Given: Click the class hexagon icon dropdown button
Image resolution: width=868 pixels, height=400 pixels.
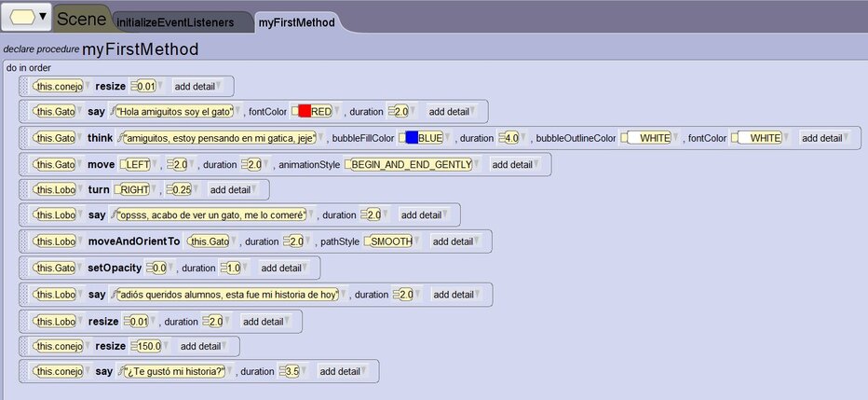Looking at the screenshot, I should coord(28,17).
